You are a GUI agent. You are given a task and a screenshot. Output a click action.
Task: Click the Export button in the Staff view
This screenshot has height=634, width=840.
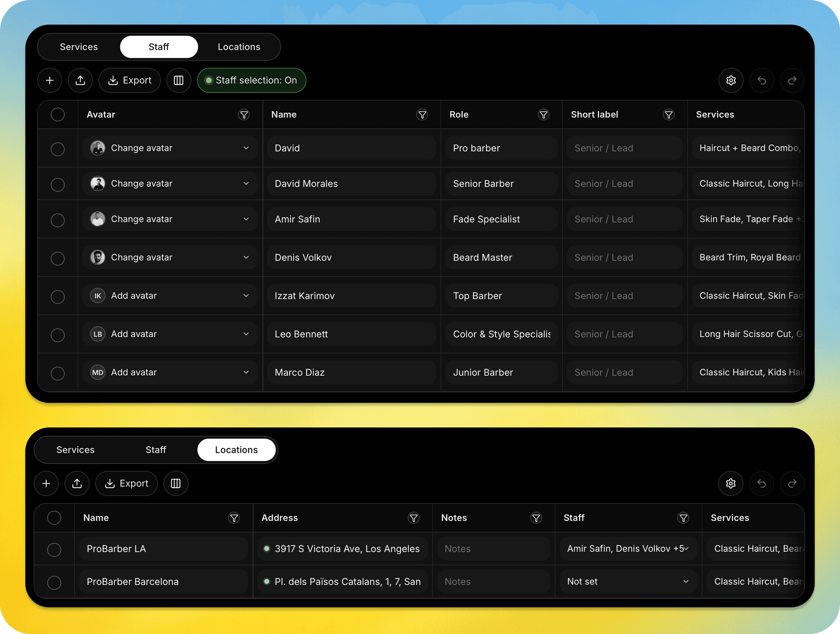pyautogui.click(x=130, y=80)
